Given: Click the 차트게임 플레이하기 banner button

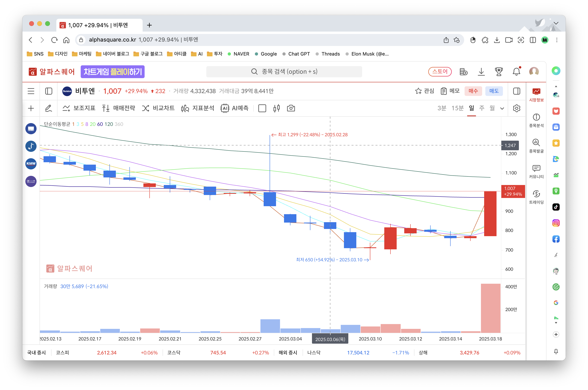Looking at the screenshot, I should point(112,72).
